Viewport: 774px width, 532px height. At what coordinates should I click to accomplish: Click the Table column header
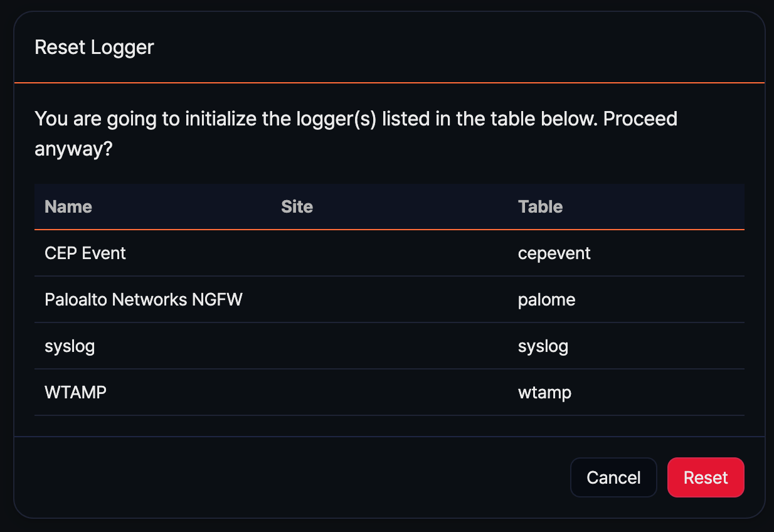coord(540,207)
